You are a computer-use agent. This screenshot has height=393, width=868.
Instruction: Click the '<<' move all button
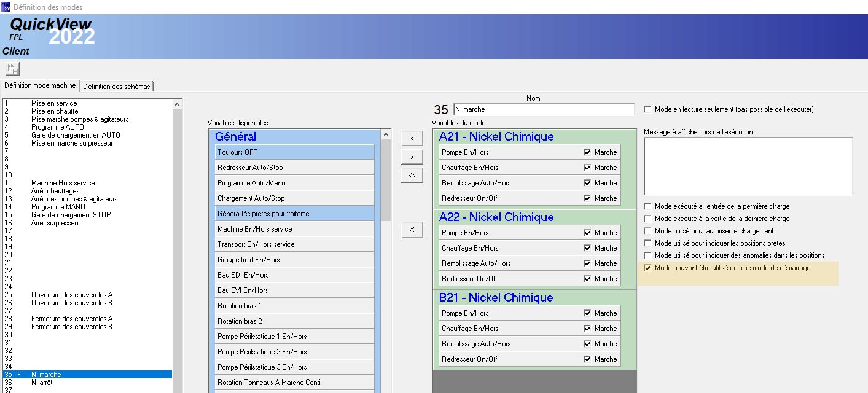(x=412, y=176)
